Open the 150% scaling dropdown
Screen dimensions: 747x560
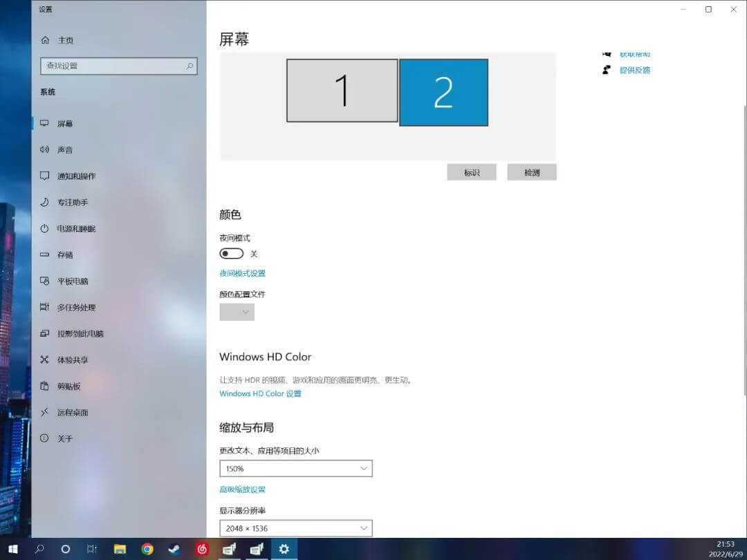click(296, 468)
